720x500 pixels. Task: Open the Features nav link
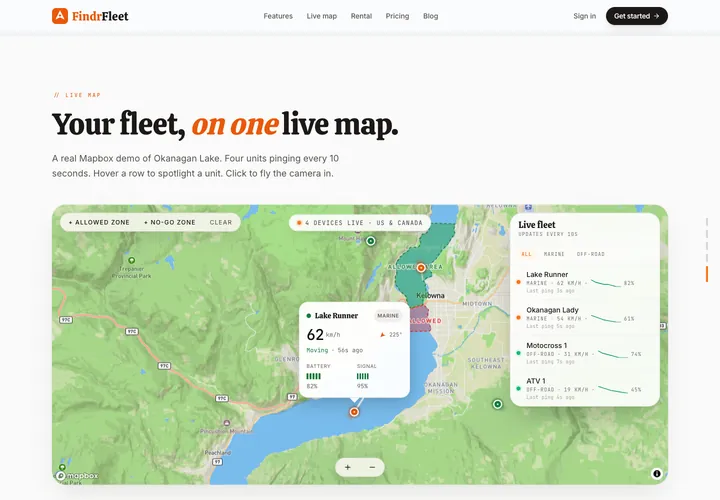pyautogui.click(x=278, y=16)
